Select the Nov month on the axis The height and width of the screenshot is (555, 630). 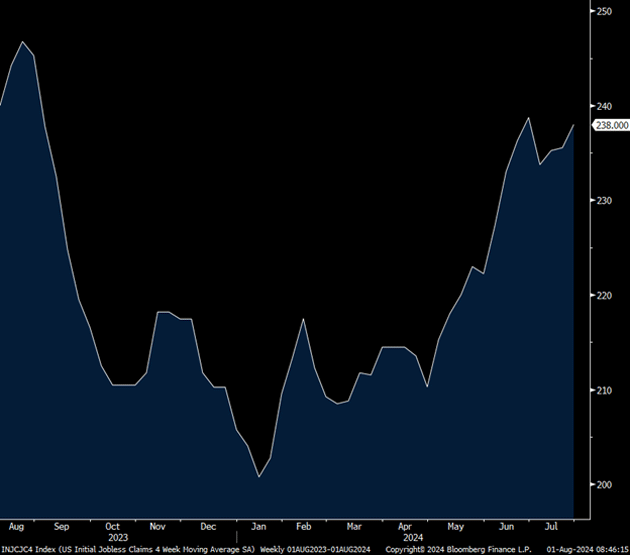(x=158, y=525)
